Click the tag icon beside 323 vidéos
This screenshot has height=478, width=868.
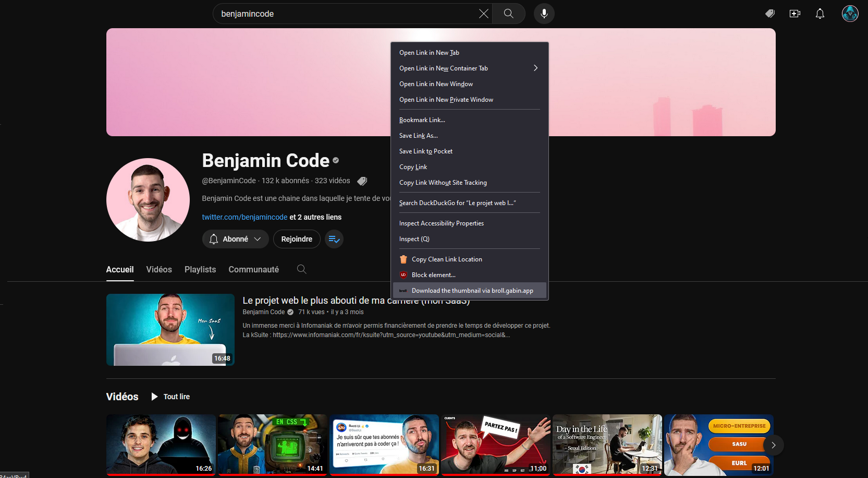coord(362,181)
